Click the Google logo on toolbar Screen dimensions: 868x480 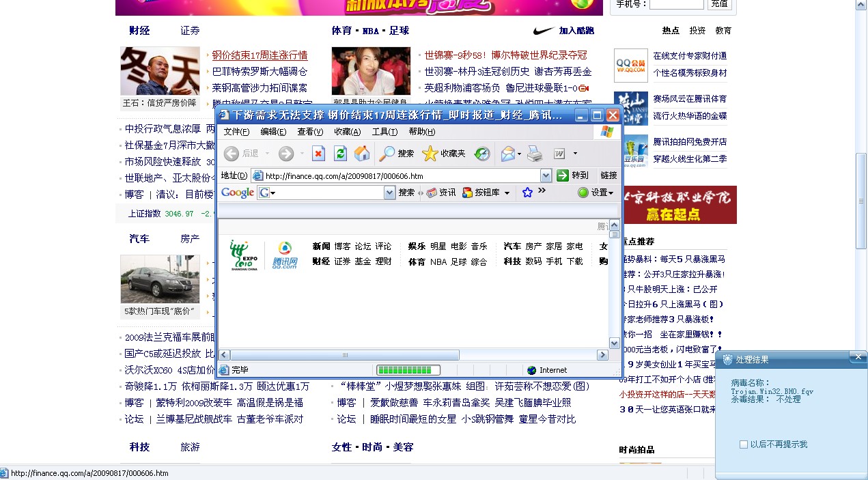(238, 193)
